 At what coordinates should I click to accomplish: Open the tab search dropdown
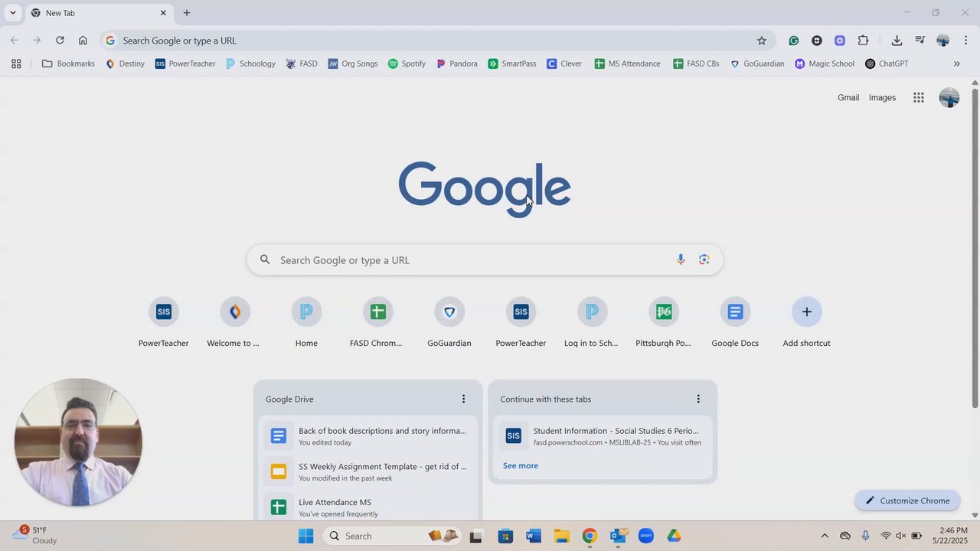(13, 13)
